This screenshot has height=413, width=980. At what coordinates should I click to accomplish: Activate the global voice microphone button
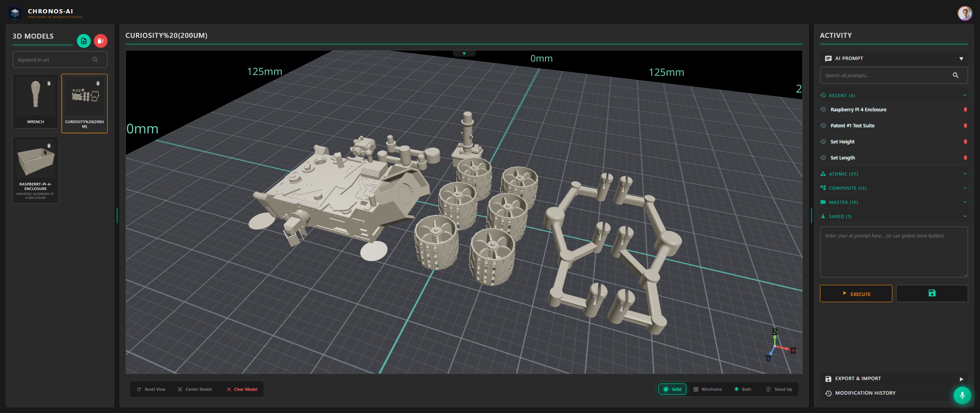962,395
